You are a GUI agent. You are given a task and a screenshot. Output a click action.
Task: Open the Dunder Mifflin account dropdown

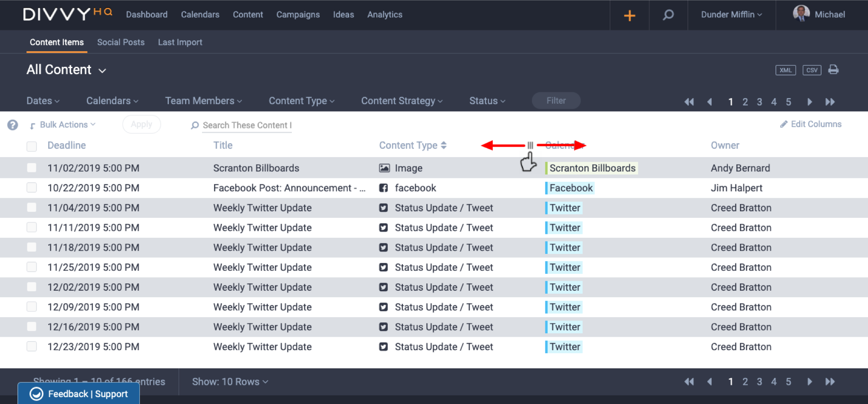731,14
